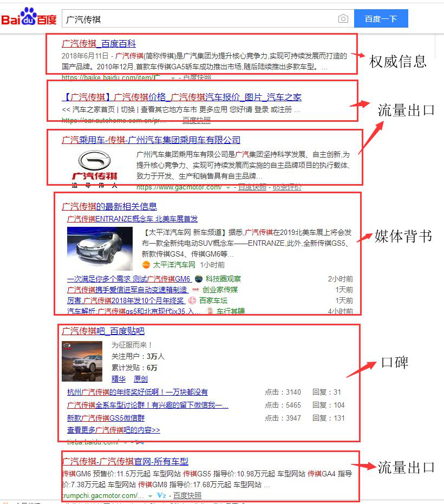Click the V2 verification badge icon
The image size is (444, 504).
[x=161, y=496]
